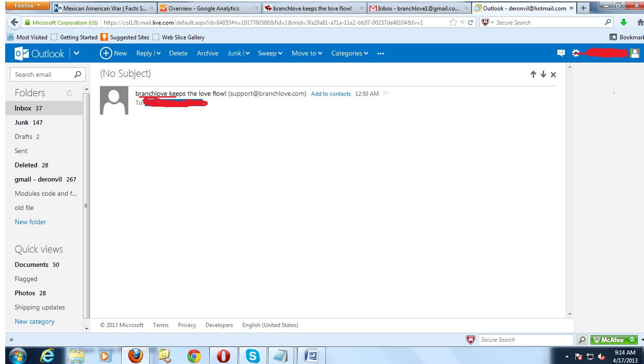The image size is (644, 364).
Task: Expand the Move to dropdown
Action: click(307, 54)
